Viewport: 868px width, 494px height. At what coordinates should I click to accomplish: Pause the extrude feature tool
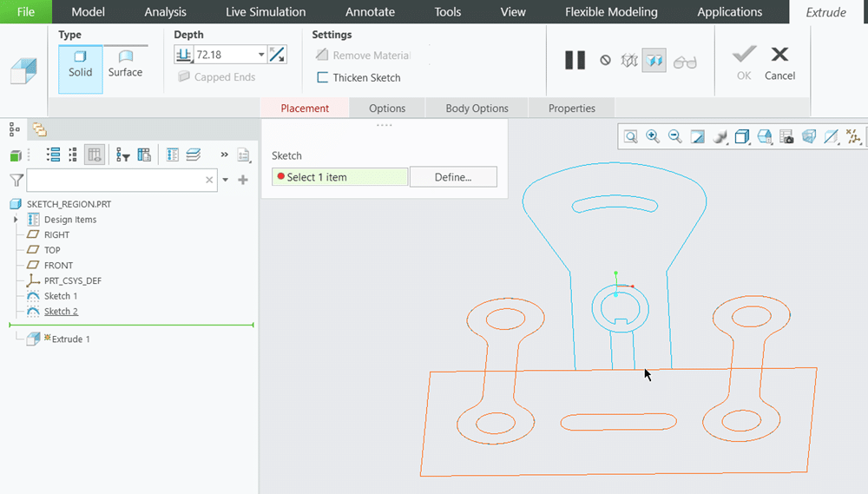[575, 60]
